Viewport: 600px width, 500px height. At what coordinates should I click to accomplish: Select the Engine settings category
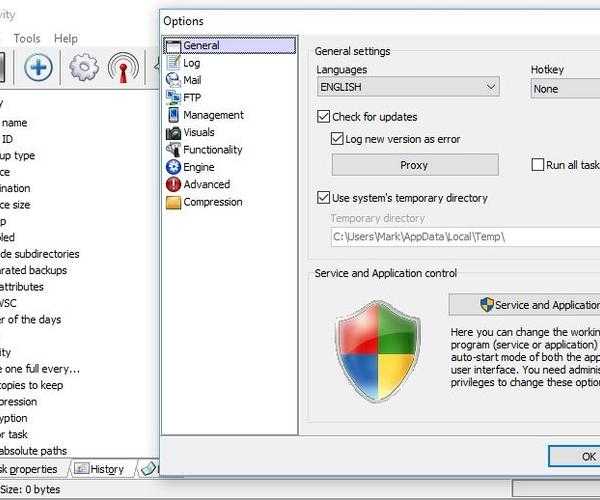198,167
